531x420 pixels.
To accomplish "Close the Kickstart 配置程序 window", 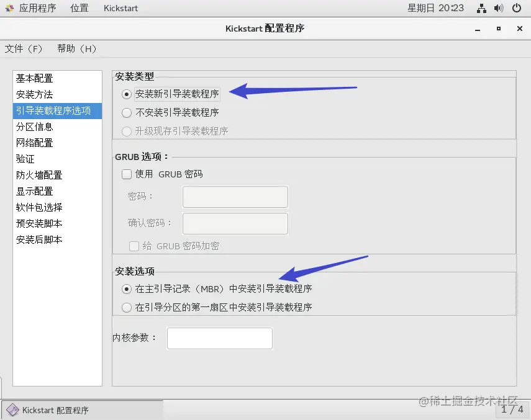I will tap(520, 29).
